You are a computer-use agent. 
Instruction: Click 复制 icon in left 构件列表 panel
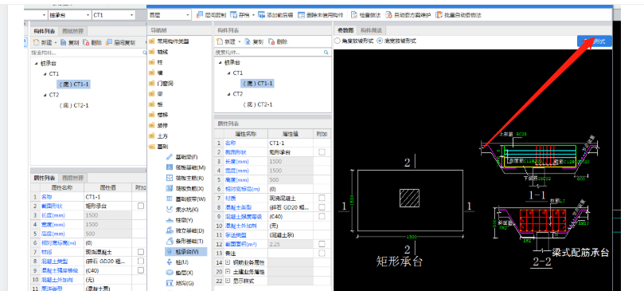(x=63, y=42)
